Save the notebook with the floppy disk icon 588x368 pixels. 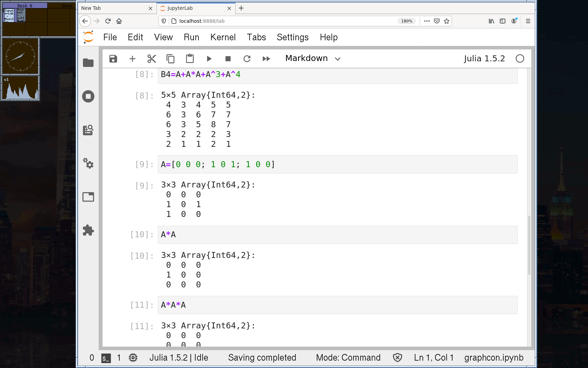[x=113, y=59]
